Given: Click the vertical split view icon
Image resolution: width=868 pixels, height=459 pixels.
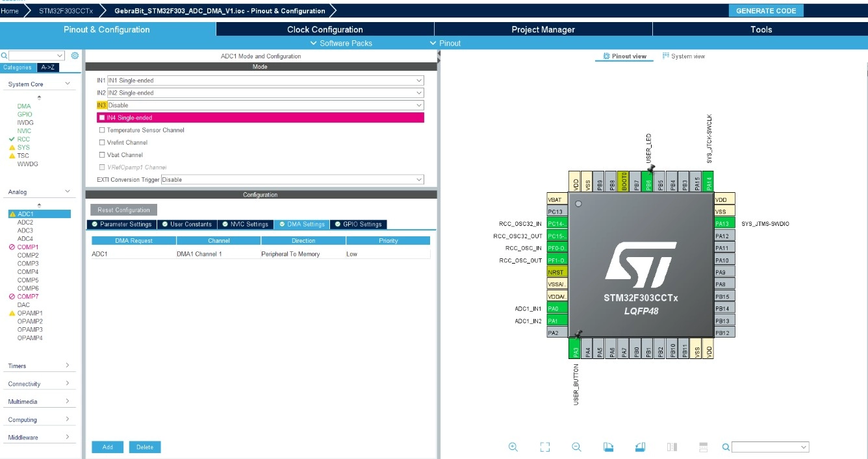Looking at the screenshot, I should [672, 447].
